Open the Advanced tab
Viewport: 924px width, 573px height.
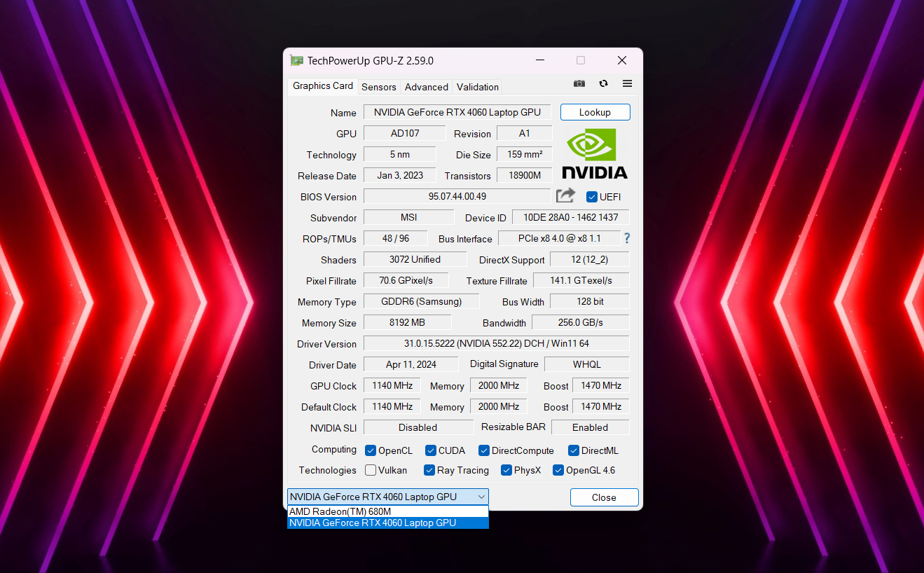click(x=427, y=88)
